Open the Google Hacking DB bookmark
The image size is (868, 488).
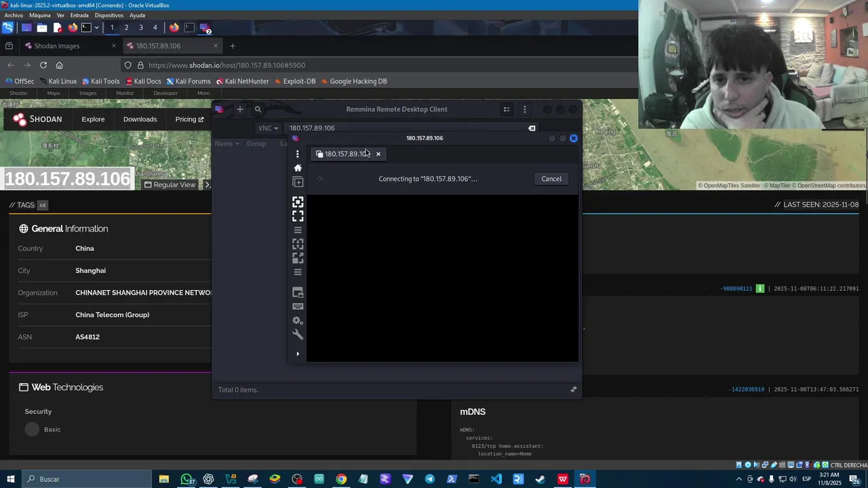pyautogui.click(x=354, y=81)
